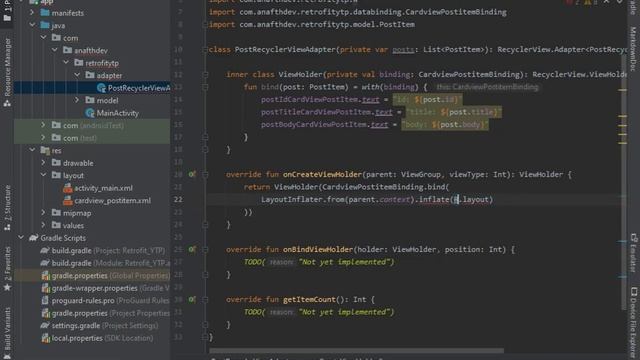Click override gutter icon at onBindViewHolder
This screenshot has height=360, width=640.
(x=192, y=249)
